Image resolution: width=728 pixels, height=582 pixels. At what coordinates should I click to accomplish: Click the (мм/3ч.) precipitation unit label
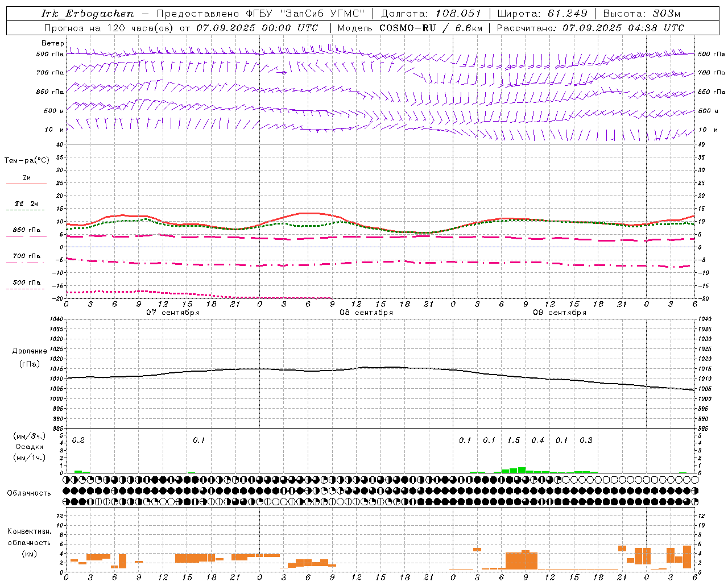click(x=30, y=436)
